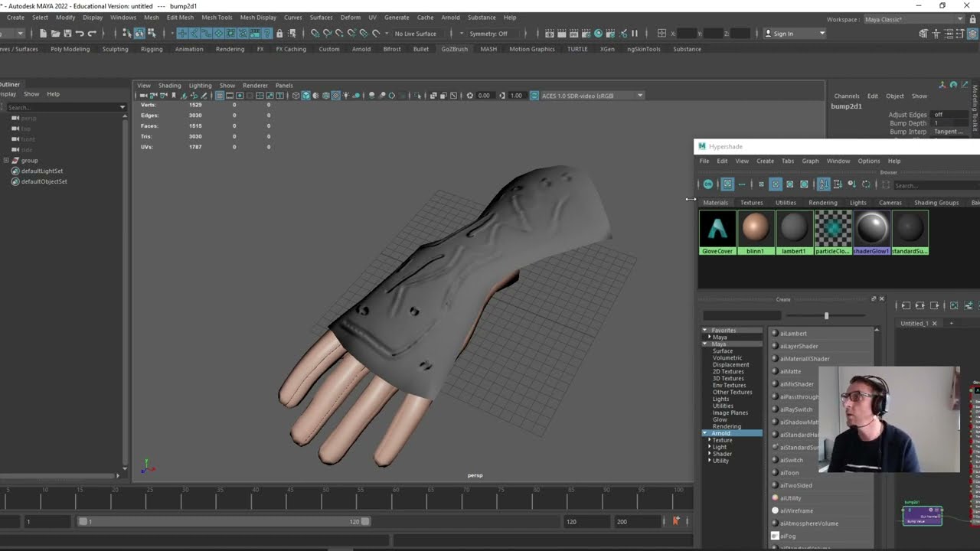Click the pin icon on the Create panel
The image size is (980, 551).
pyautogui.click(x=874, y=298)
